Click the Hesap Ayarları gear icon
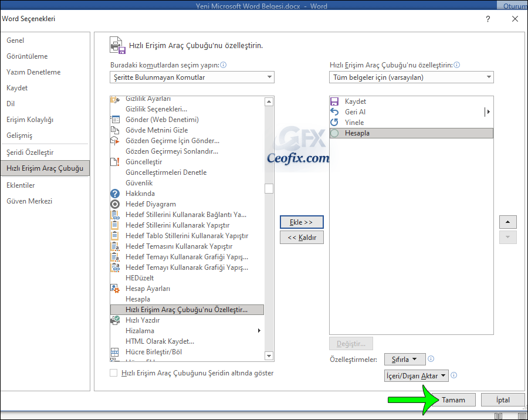528x420 pixels. (115, 289)
